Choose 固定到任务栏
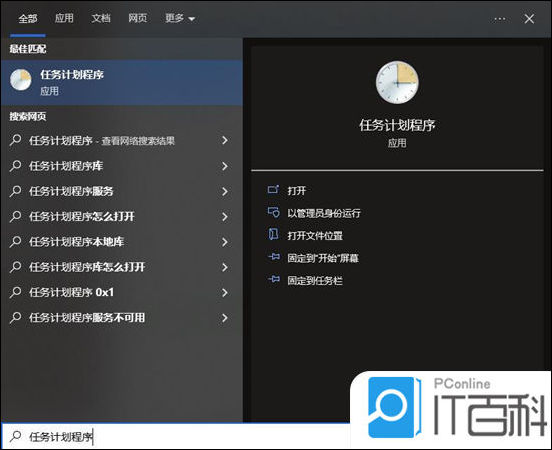 (315, 281)
